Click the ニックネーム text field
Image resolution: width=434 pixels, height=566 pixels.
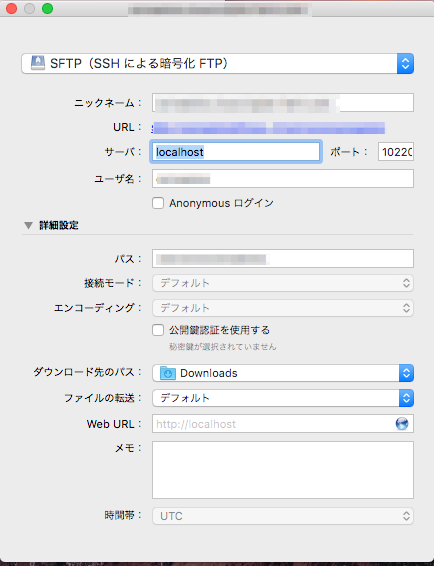pyautogui.click(x=283, y=103)
